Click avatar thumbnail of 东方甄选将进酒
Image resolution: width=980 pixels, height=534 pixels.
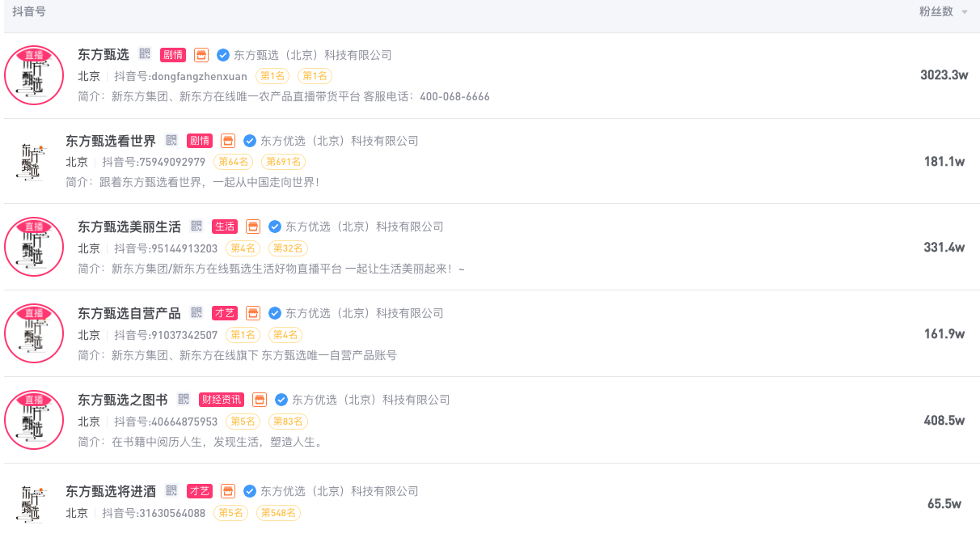coord(34,502)
